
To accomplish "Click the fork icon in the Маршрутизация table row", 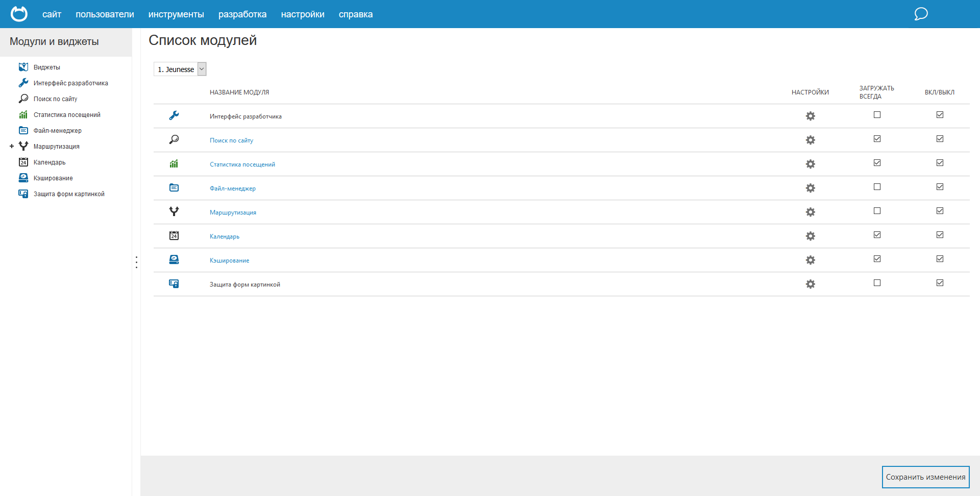I will point(174,211).
